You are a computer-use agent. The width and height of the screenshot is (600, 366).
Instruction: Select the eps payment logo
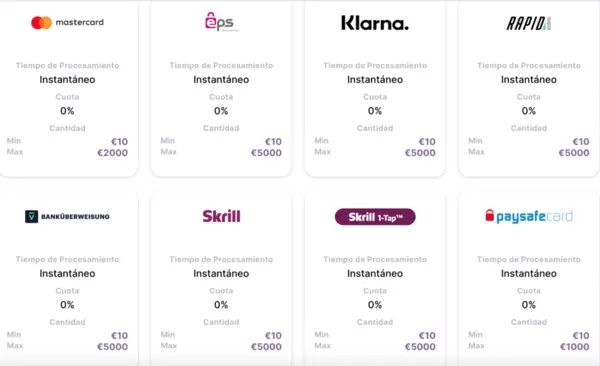pyautogui.click(x=221, y=22)
